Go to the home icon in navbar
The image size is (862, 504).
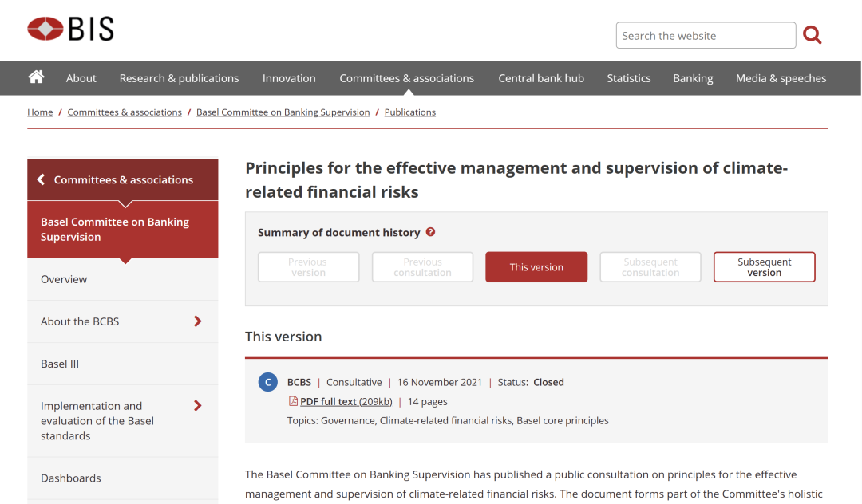[36, 77]
